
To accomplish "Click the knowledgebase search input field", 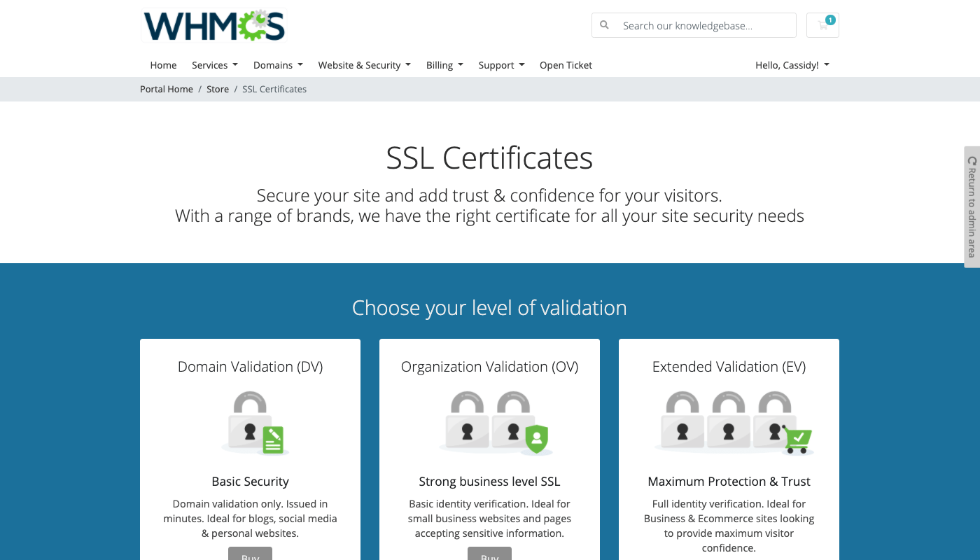I will pyautogui.click(x=700, y=25).
